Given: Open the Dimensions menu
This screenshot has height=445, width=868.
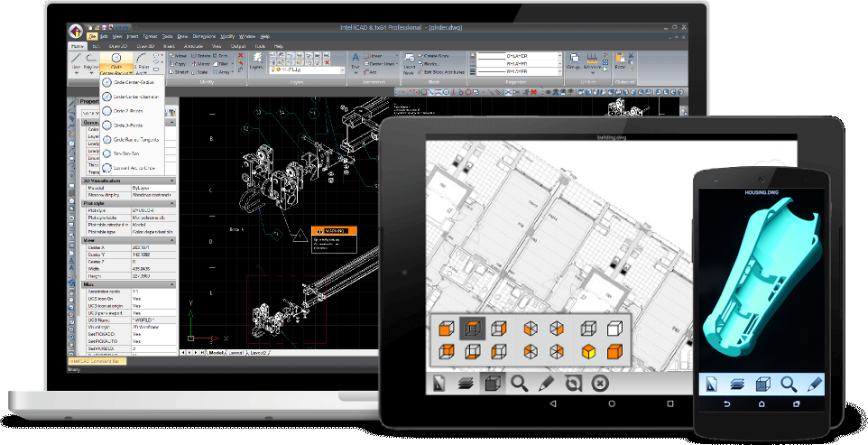Looking at the screenshot, I should point(204,36).
